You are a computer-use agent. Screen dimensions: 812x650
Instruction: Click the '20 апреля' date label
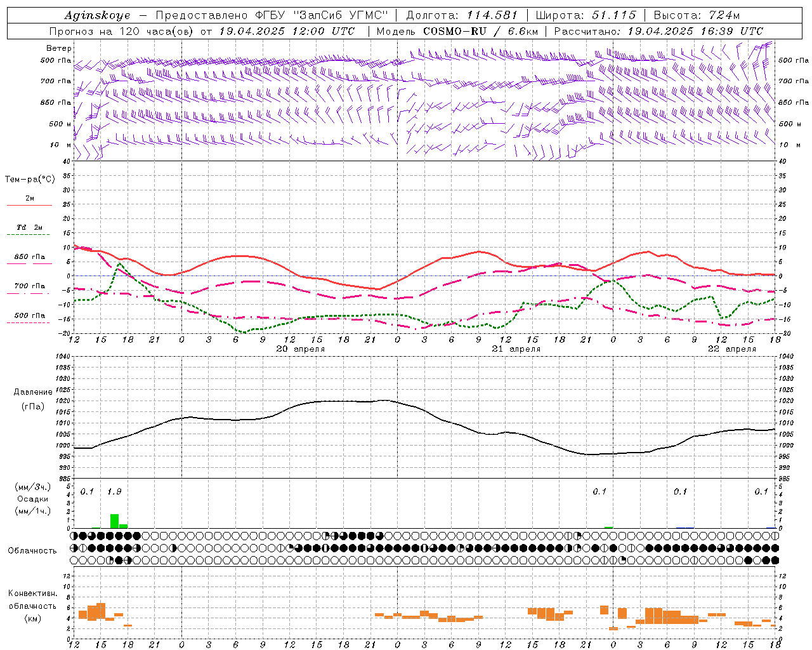[301, 349]
